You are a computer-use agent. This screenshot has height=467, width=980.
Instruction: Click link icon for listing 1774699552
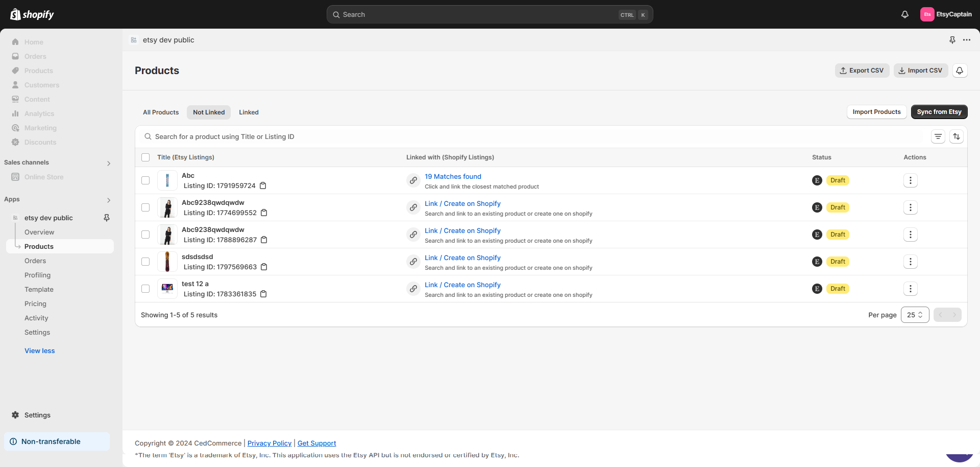click(413, 207)
